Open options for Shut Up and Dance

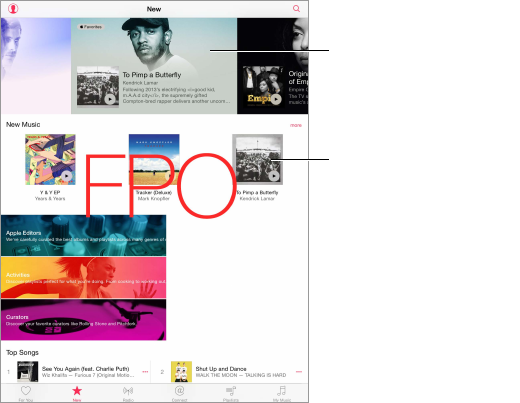[299, 371]
